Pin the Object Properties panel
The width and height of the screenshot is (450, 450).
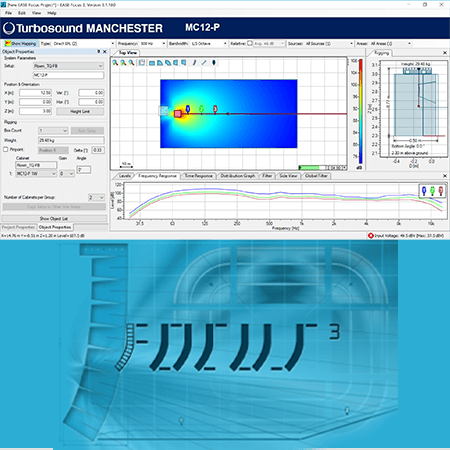[98, 52]
